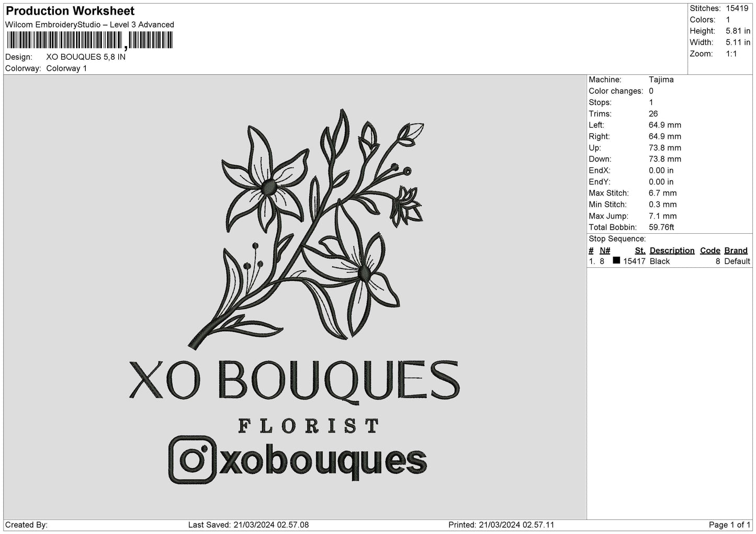
Task: Click the Stitches value 15419
Action: coord(737,8)
